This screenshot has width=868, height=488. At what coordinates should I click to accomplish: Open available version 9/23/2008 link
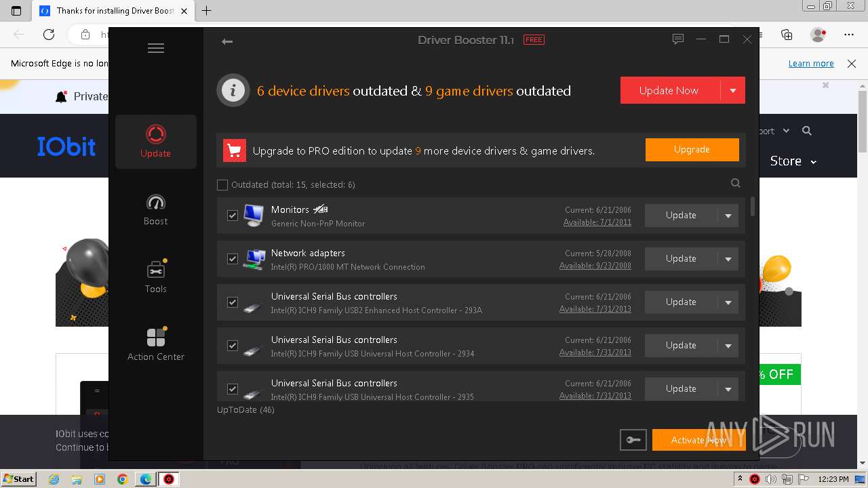pos(595,266)
